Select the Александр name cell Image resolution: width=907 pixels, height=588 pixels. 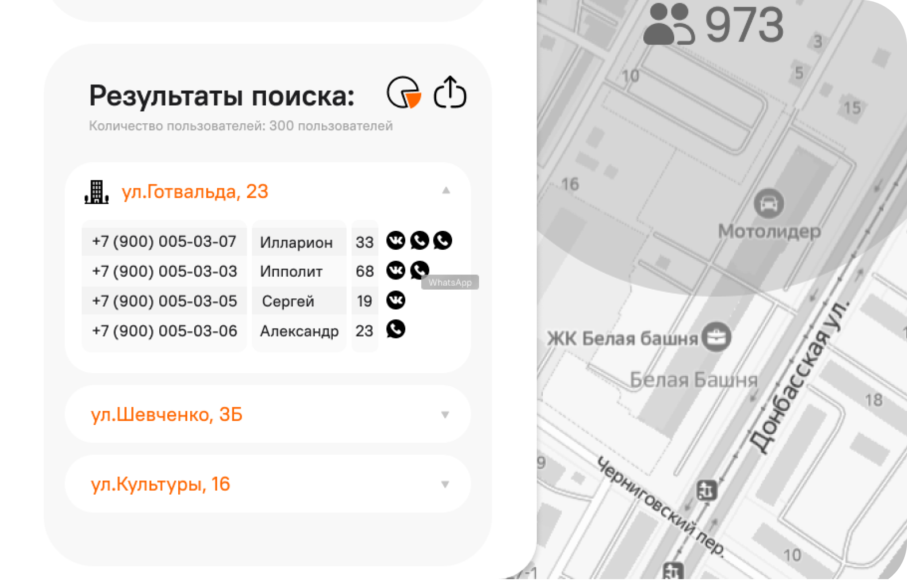pyautogui.click(x=299, y=331)
